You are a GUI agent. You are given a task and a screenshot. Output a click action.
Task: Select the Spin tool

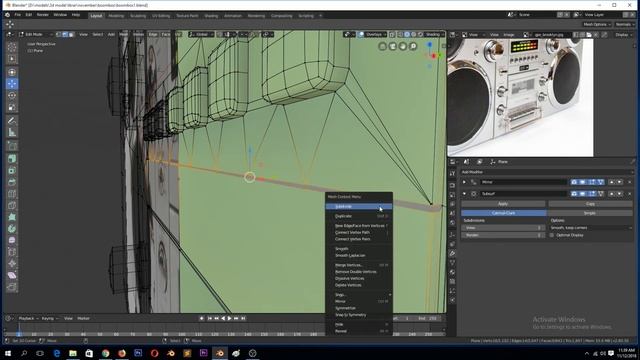12,229
